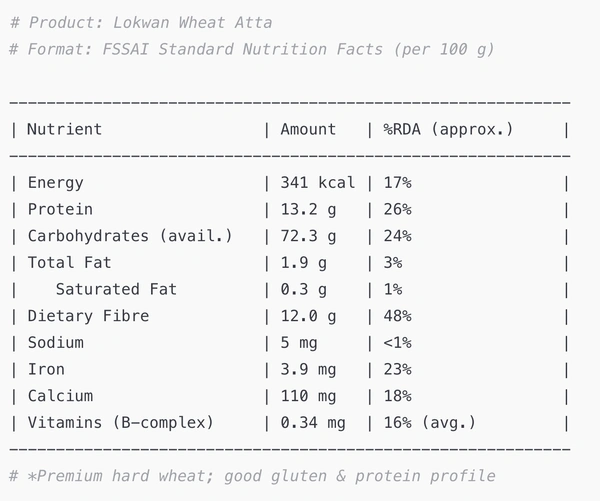Click the Nutrient column header
This screenshot has width=600, height=501.
pos(64,129)
